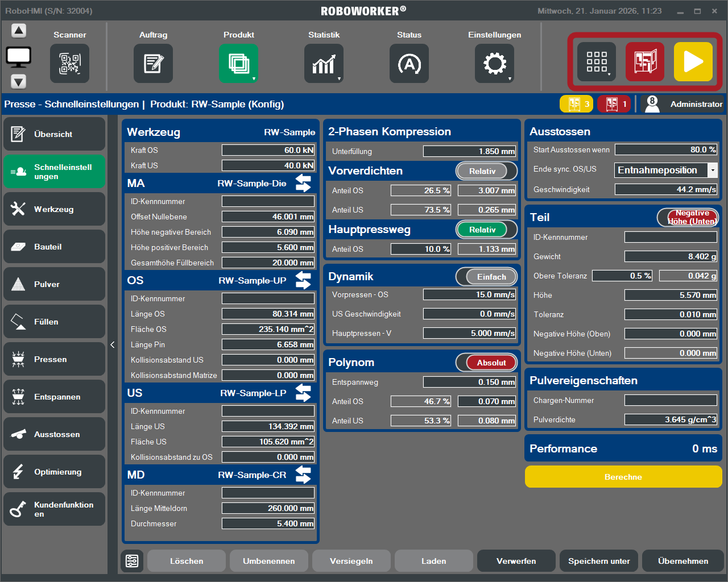Click the down arrow below monitor icon
Viewport: 728px width, 582px height.
click(x=19, y=82)
